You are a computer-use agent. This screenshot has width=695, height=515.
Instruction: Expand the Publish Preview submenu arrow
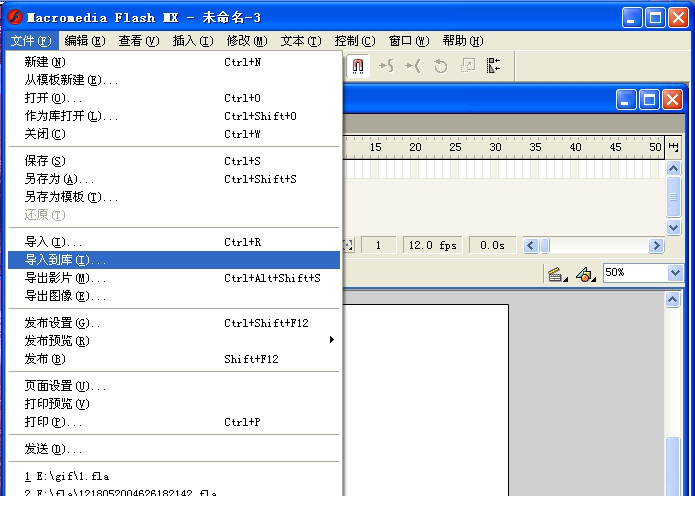pos(332,340)
